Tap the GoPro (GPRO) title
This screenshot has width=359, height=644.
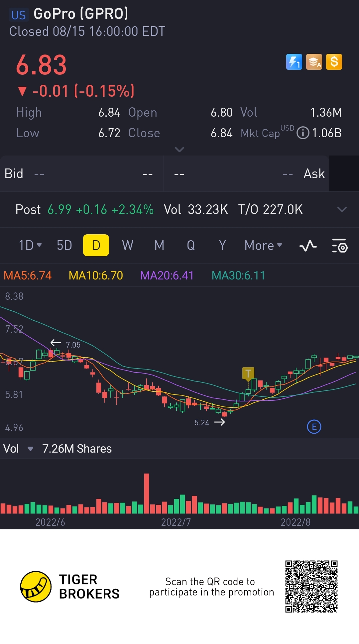click(x=81, y=14)
